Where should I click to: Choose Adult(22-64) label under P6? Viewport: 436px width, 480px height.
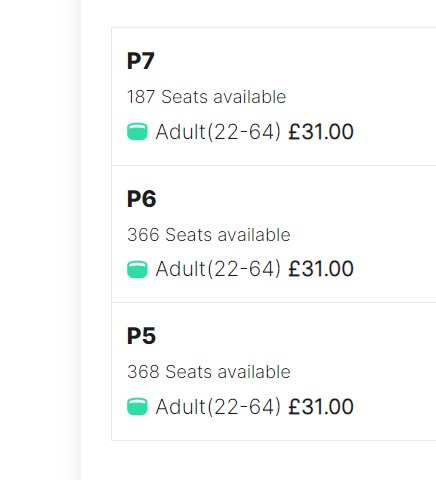(x=218, y=269)
